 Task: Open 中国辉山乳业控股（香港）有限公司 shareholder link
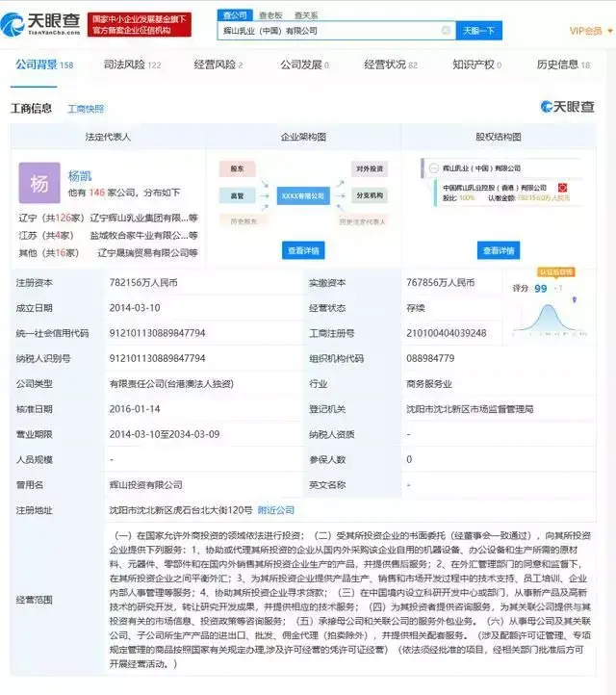coord(495,188)
